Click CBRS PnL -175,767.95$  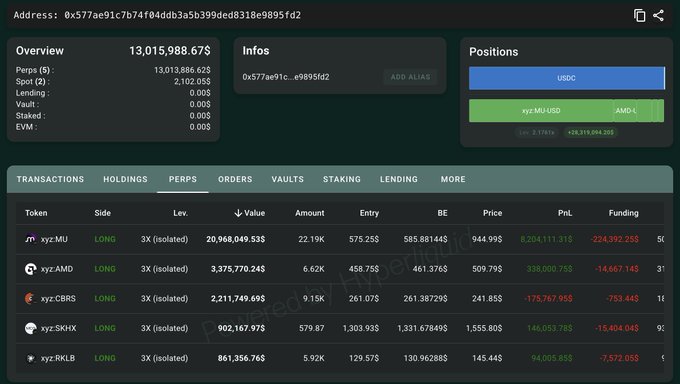pyautogui.click(x=548, y=299)
